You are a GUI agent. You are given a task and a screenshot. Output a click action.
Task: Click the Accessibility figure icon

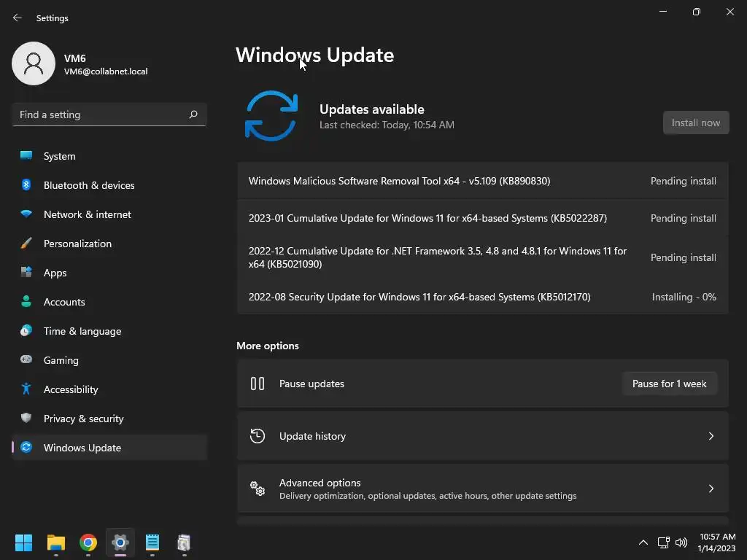pos(26,389)
